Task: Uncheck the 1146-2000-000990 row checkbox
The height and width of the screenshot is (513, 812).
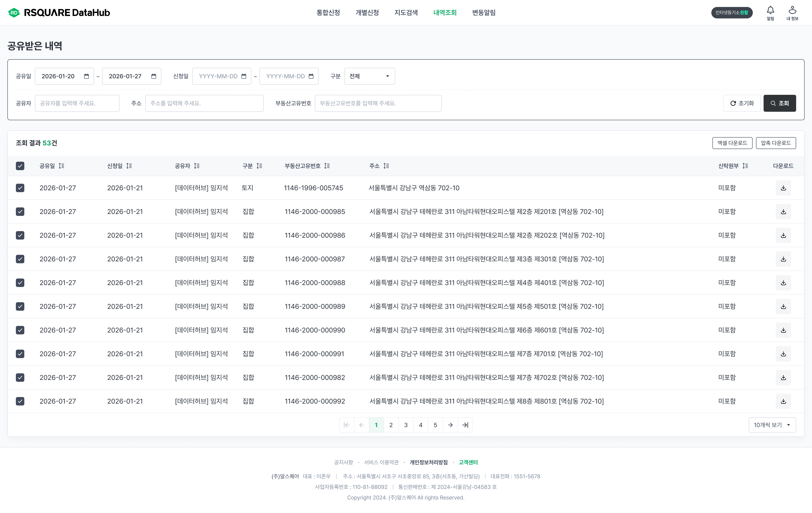Action: pyautogui.click(x=20, y=330)
